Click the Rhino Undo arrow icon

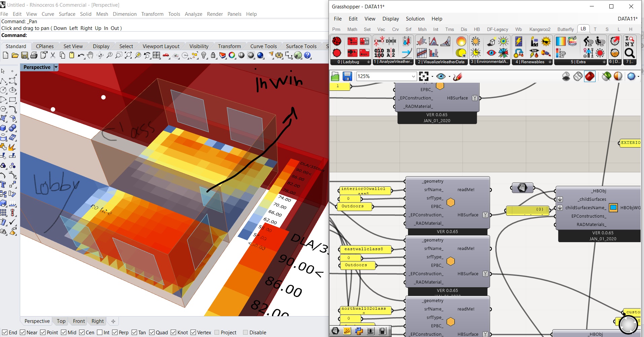[81, 55]
